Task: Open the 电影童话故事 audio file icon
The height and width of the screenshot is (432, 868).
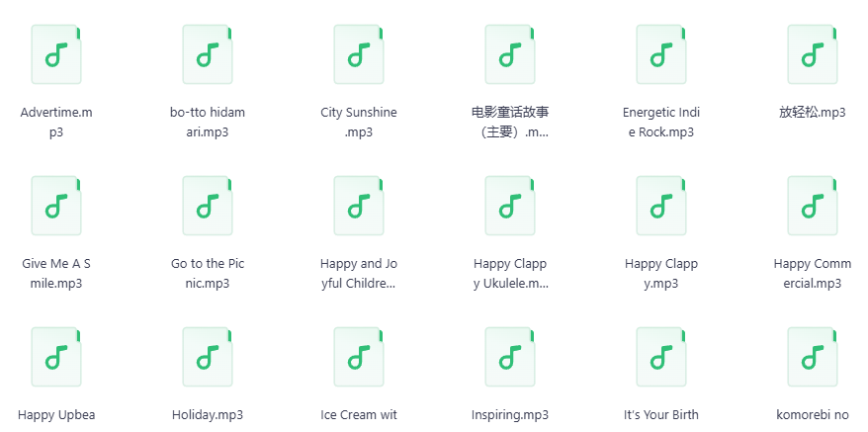Action: (x=510, y=54)
